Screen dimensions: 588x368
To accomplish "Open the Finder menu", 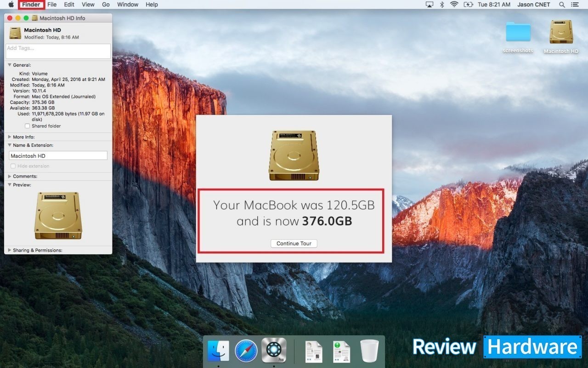I will point(31,5).
